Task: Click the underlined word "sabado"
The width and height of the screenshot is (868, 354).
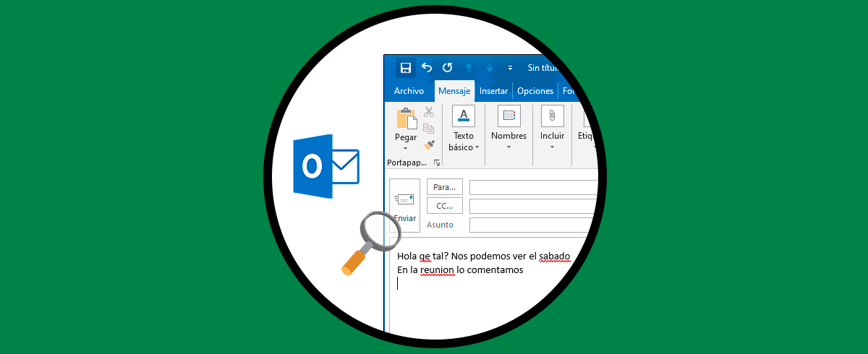Action: [555, 256]
